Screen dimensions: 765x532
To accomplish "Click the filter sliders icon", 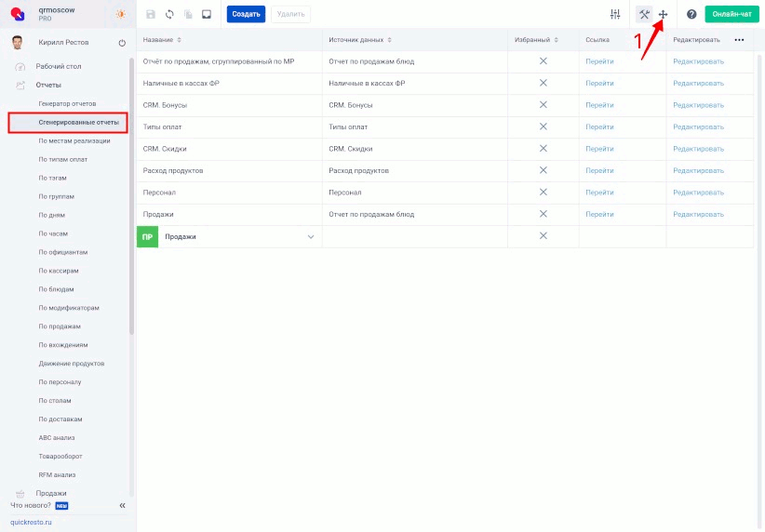I will pos(614,14).
